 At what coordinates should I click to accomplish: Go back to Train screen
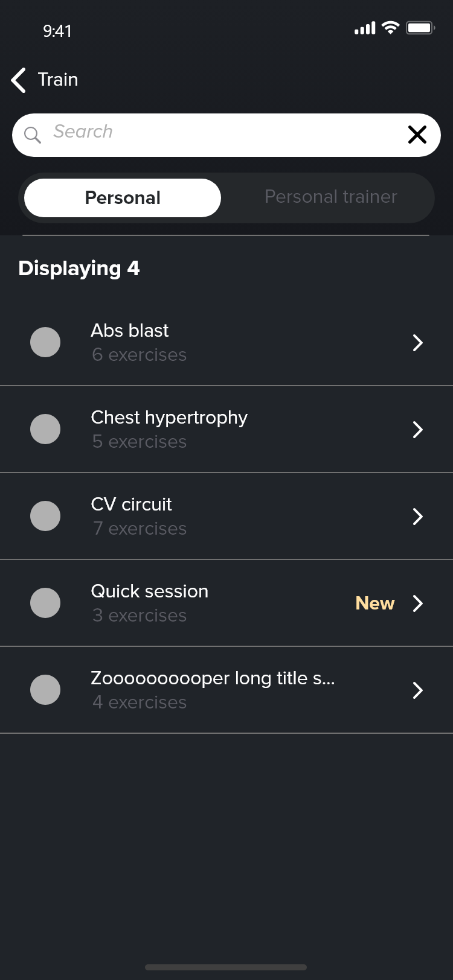(x=58, y=80)
